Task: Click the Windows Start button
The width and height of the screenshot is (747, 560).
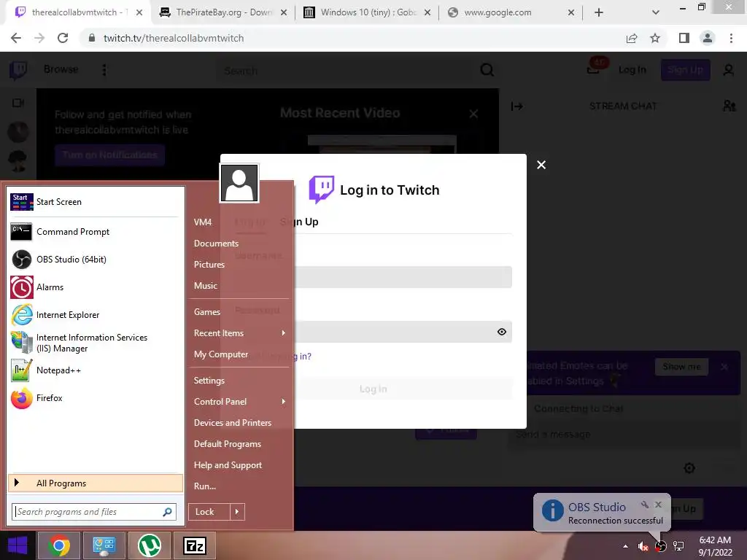Action: [x=18, y=545]
